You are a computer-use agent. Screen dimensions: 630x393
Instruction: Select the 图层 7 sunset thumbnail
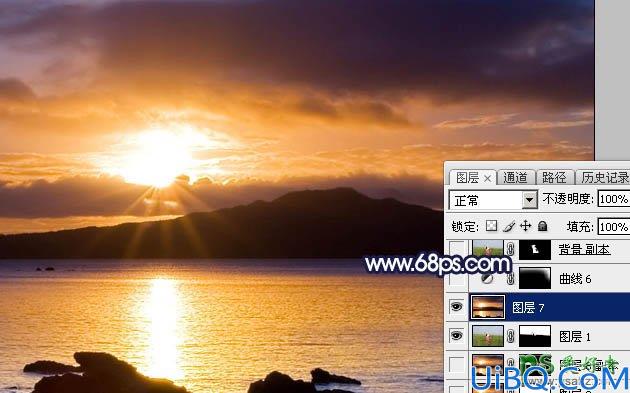pyautogui.click(x=488, y=307)
